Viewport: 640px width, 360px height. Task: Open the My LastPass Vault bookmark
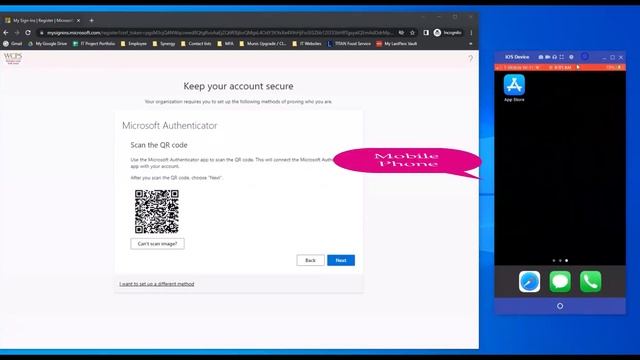pos(397,44)
